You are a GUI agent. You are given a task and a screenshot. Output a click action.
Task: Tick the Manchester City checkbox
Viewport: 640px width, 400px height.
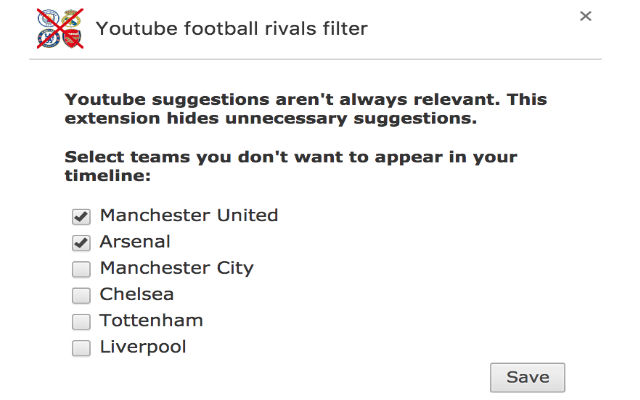(x=81, y=269)
